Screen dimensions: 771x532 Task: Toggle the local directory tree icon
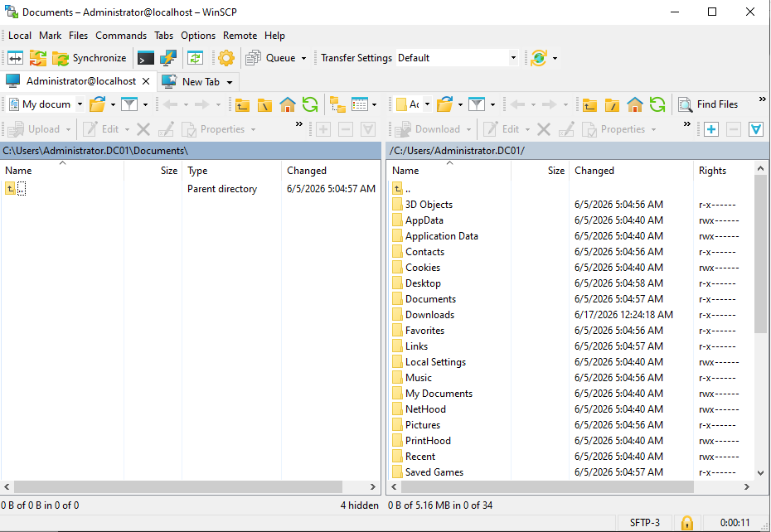click(x=337, y=104)
